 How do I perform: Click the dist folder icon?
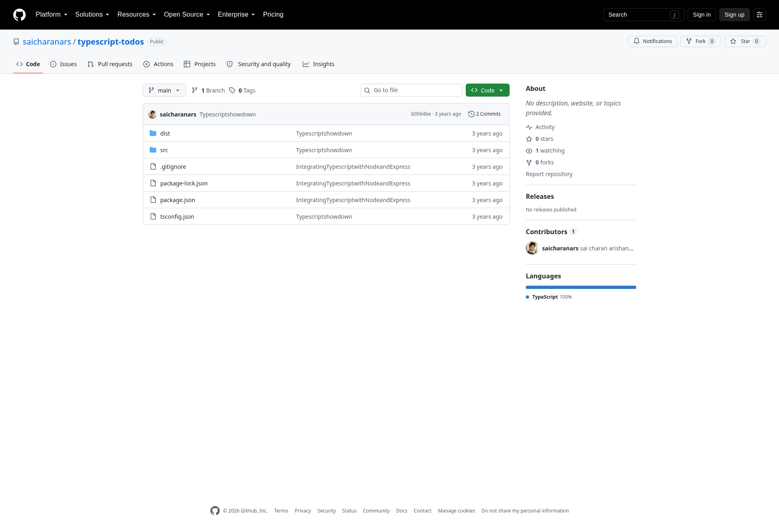[153, 133]
